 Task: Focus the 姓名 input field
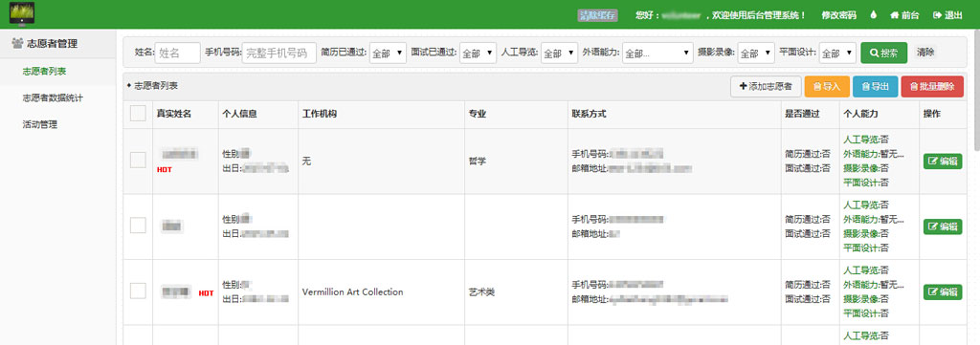pos(177,53)
